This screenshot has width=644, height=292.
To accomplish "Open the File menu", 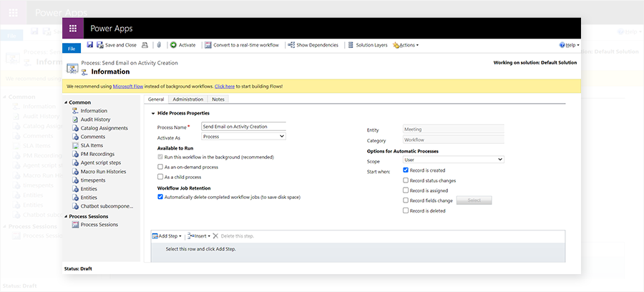I will pos(72,49).
